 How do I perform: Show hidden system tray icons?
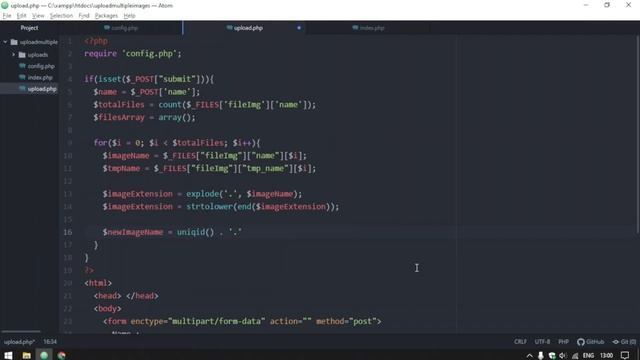pyautogui.click(x=529, y=356)
